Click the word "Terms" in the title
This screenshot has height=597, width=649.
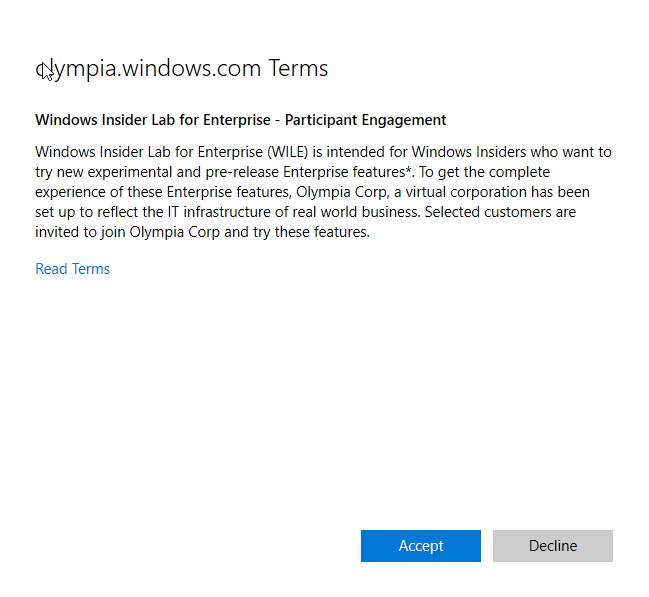(x=298, y=69)
